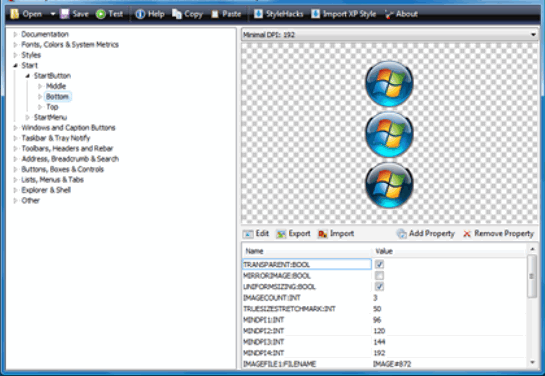This screenshot has width=545, height=376.
Task: Expand Fonts, Colors & System Metrics node
Action: pos(15,44)
